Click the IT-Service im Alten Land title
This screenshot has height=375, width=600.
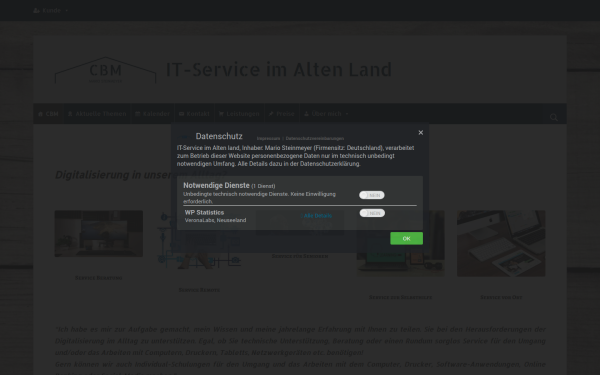pyautogui.click(x=279, y=70)
